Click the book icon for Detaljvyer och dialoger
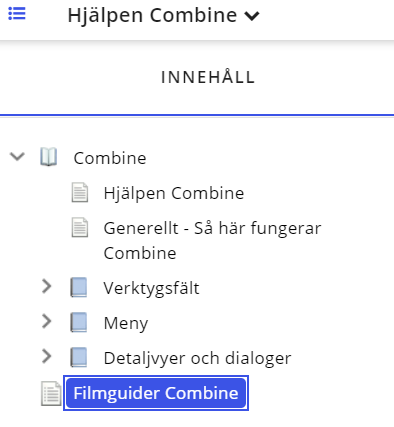The height and width of the screenshot is (427, 394). tap(79, 357)
